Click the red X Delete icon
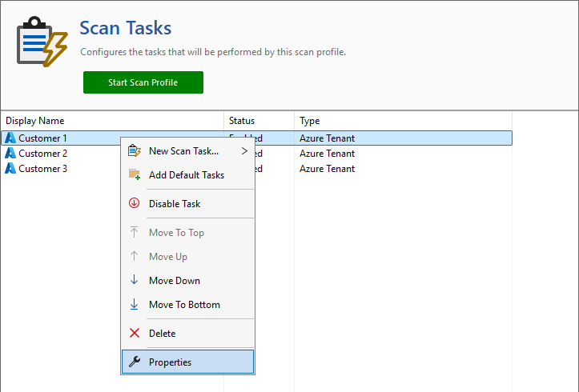The image size is (579, 392). tap(134, 334)
